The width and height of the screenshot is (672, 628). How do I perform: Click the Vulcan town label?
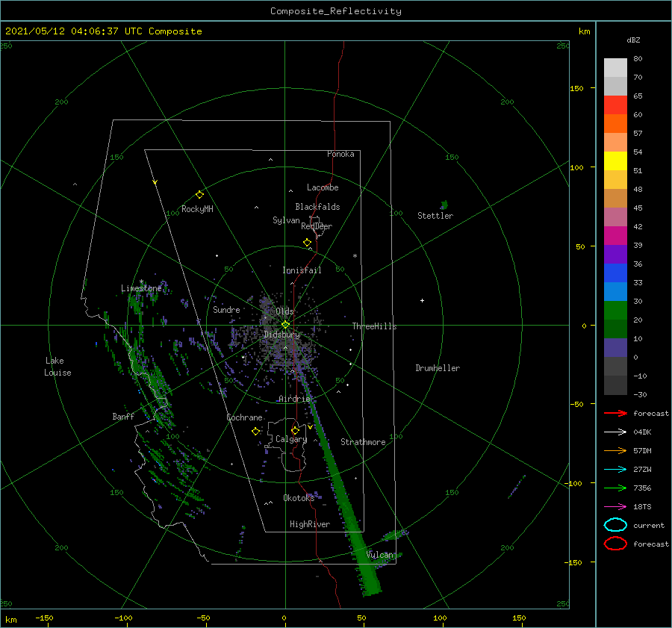379,555
